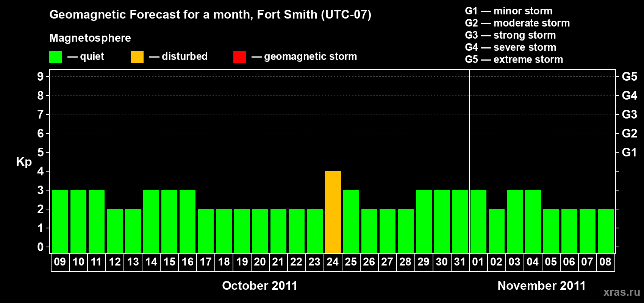The image size is (644, 303).
Task: Select the green bar for October 29
Action: tap(424, 221)
